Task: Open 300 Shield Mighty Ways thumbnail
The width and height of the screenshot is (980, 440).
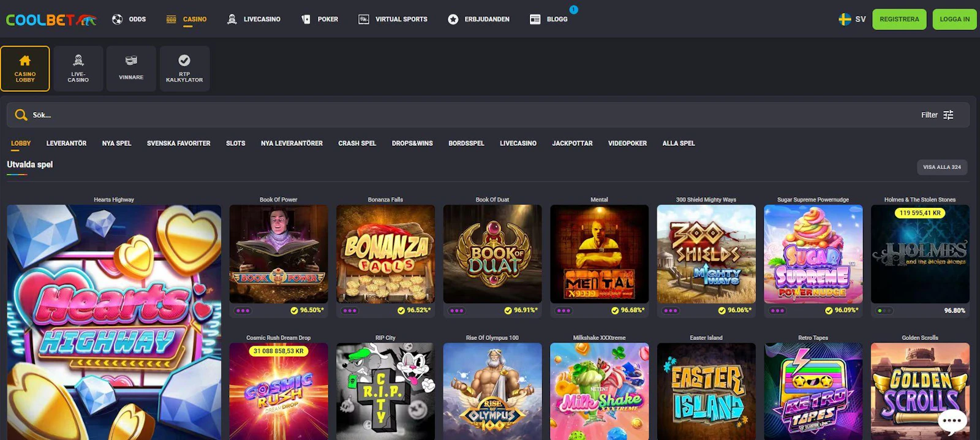Action: (706, 254)
